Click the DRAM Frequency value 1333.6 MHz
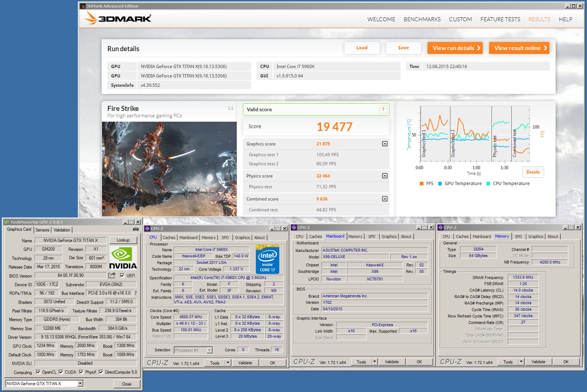 pyautogui.click(x=523, y=277)
